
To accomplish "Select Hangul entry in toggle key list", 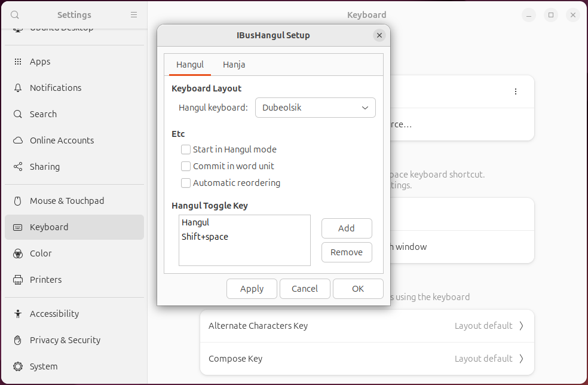I will pyautogui.click(x=244, y=222).
